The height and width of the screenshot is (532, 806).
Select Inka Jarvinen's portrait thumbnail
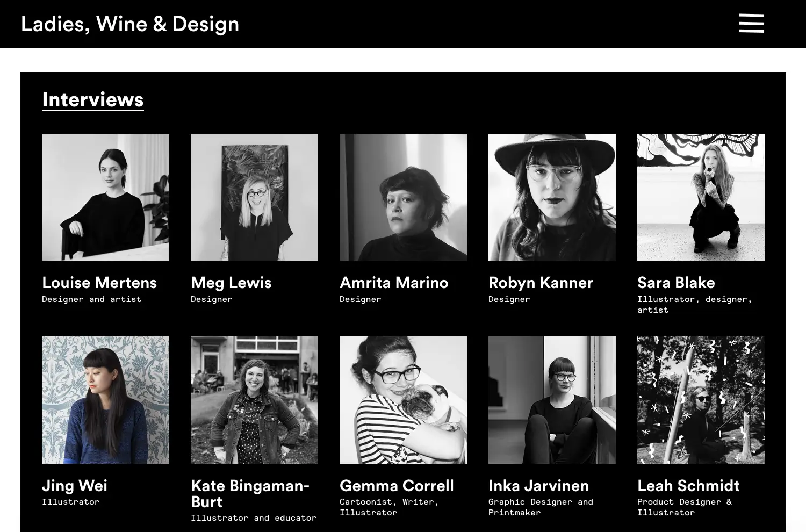(x=552, y=400)
